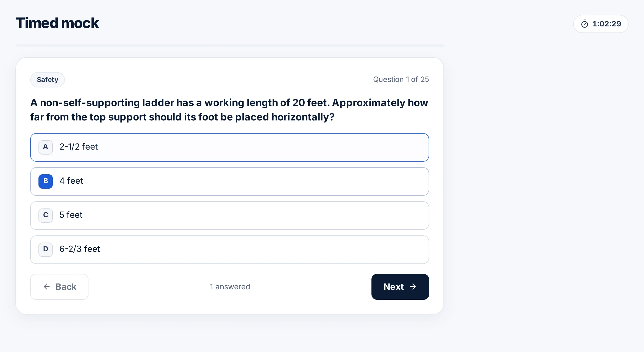This screenshot has width=644, height=352.
Task: Go back to previous question
Action: (59, 287)
